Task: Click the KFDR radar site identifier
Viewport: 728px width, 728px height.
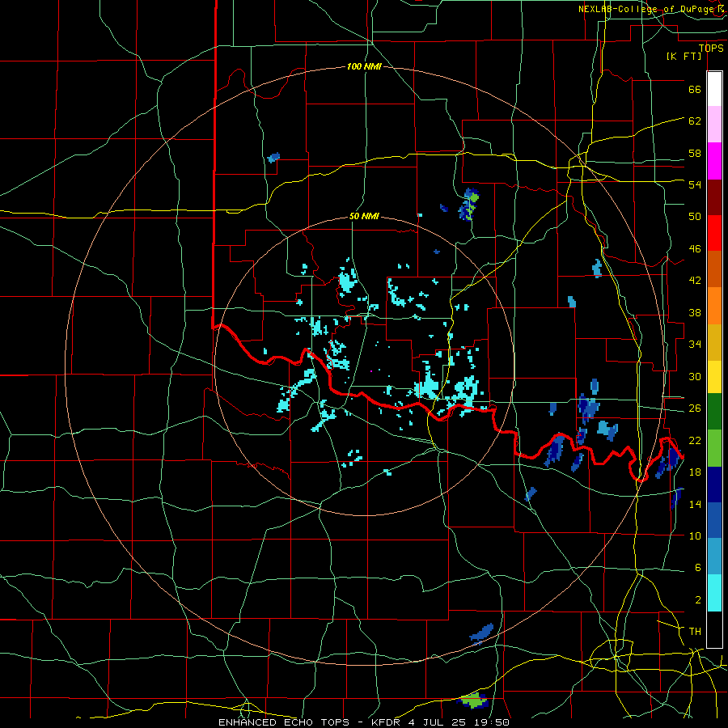Action: (385, 722)
